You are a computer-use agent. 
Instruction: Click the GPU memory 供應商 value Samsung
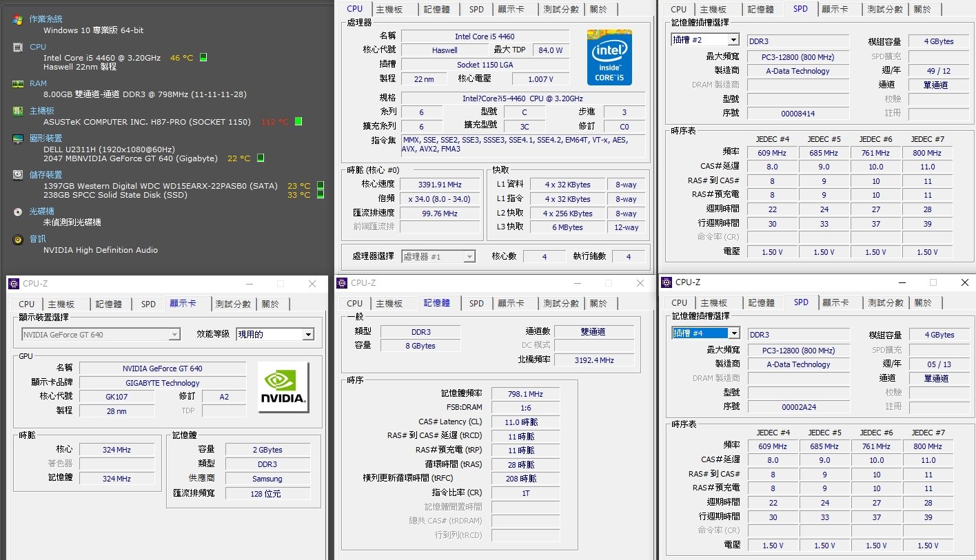click(267, 479)
